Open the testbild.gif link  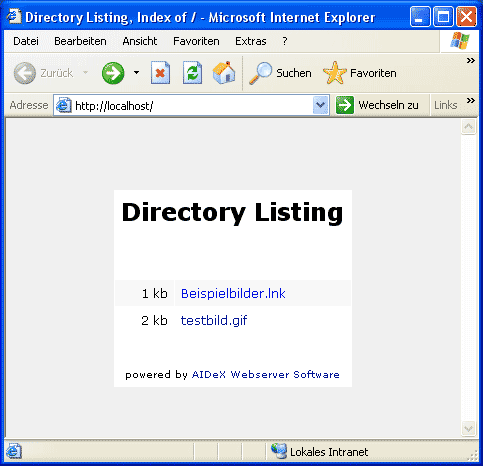214,320
